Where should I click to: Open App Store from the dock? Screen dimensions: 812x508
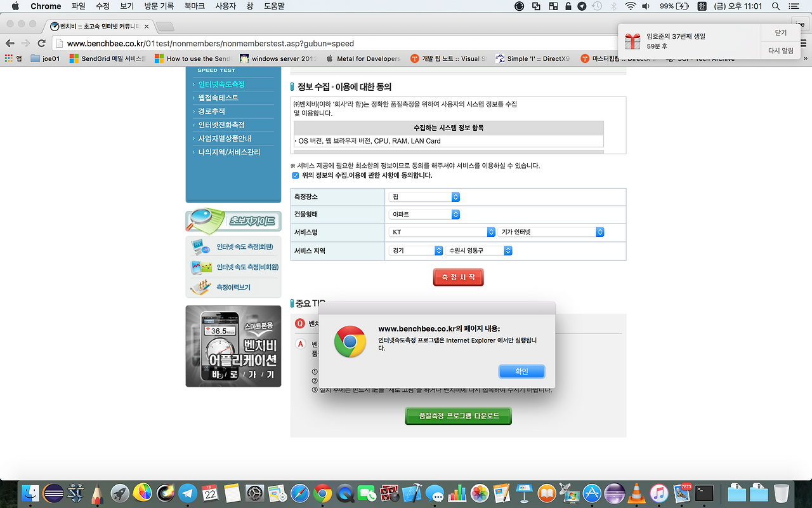click(592, 493)
